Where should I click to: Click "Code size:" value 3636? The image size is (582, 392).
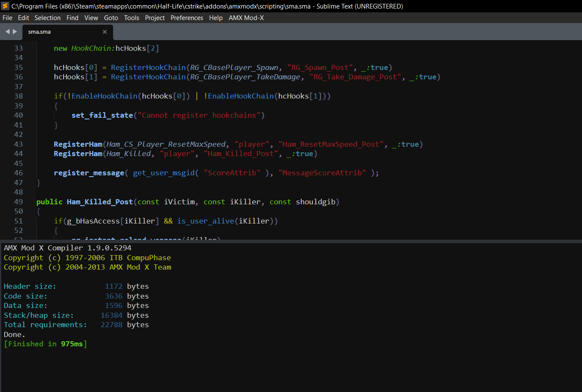tap(113, 296)
